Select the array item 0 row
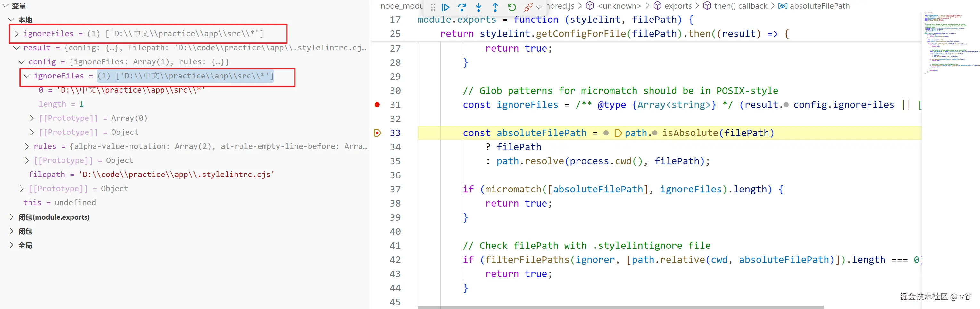This screenshot has height=309, width=980. pos(185,90)
